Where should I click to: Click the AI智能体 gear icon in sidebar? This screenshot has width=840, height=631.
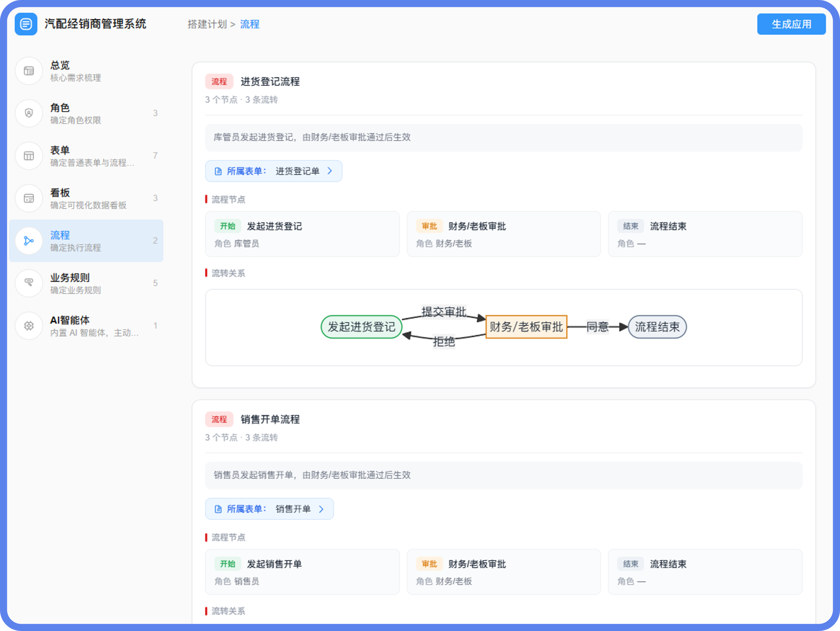[29, 326]
